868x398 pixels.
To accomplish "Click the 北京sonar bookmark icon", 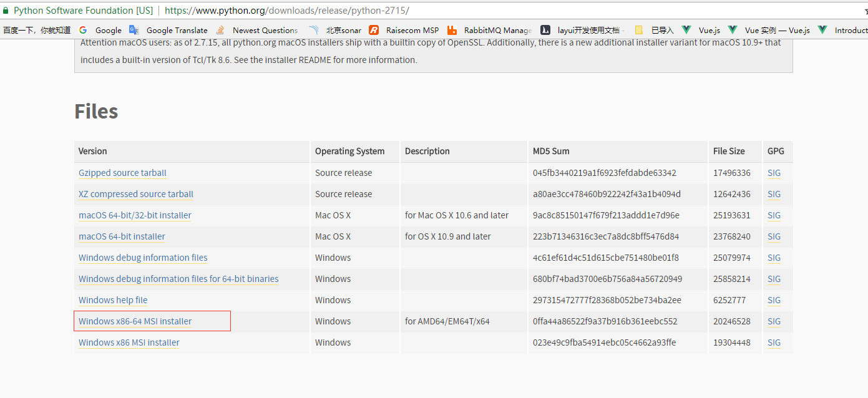I will 314,30.
